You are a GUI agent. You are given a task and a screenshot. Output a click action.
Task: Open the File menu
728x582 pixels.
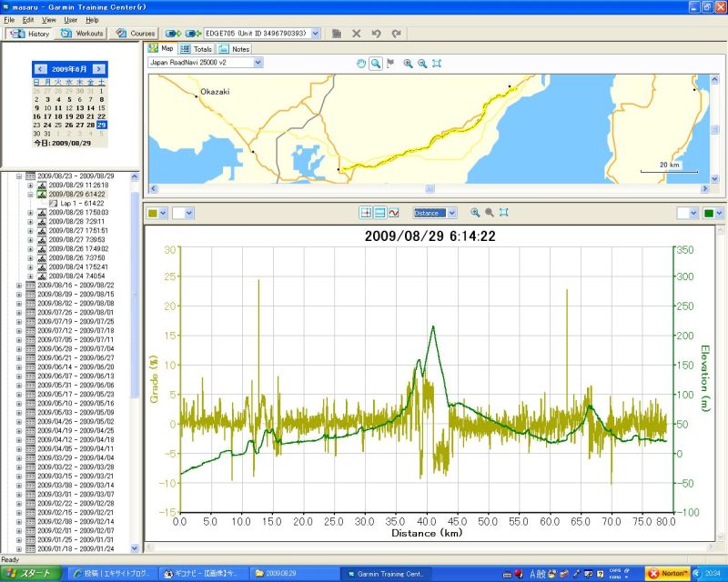point(9,20)
